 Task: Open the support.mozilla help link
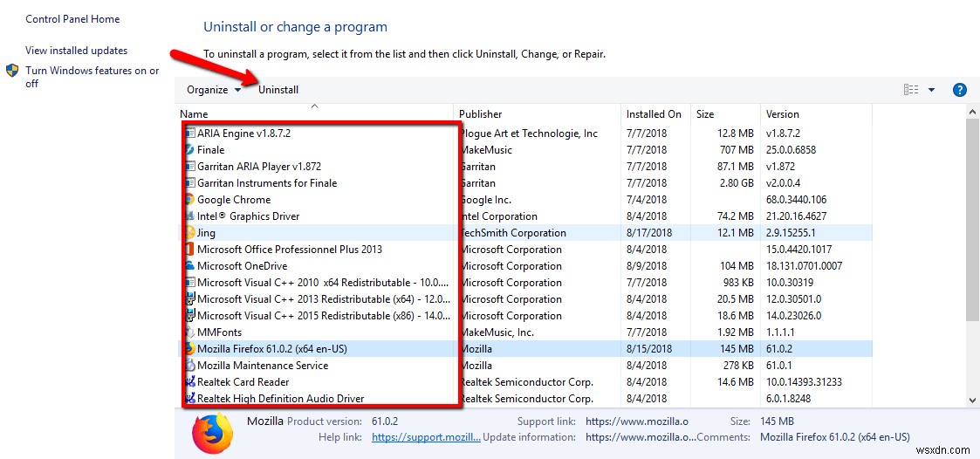426,437
